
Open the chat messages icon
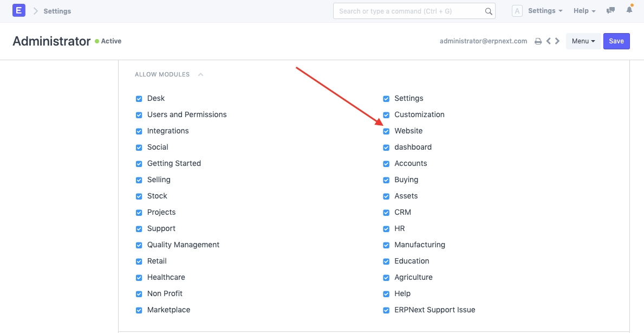pos(611,11)
